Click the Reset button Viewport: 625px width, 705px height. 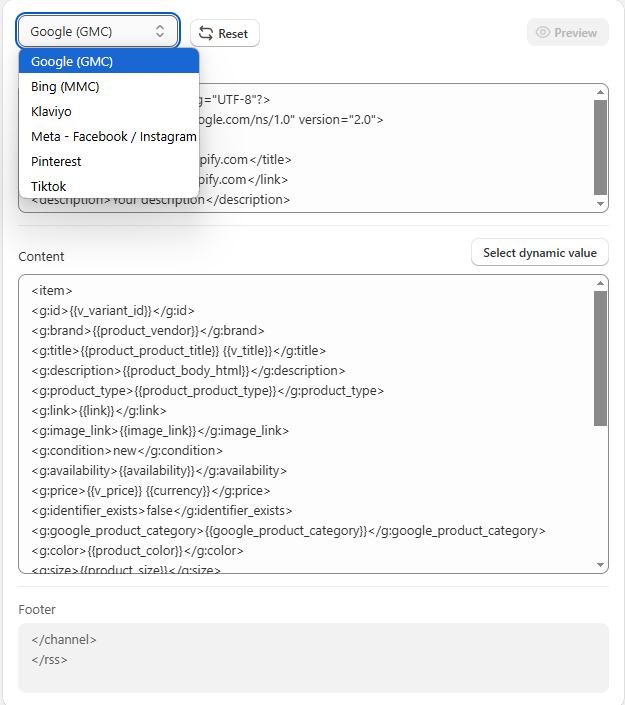coord(225,33)
